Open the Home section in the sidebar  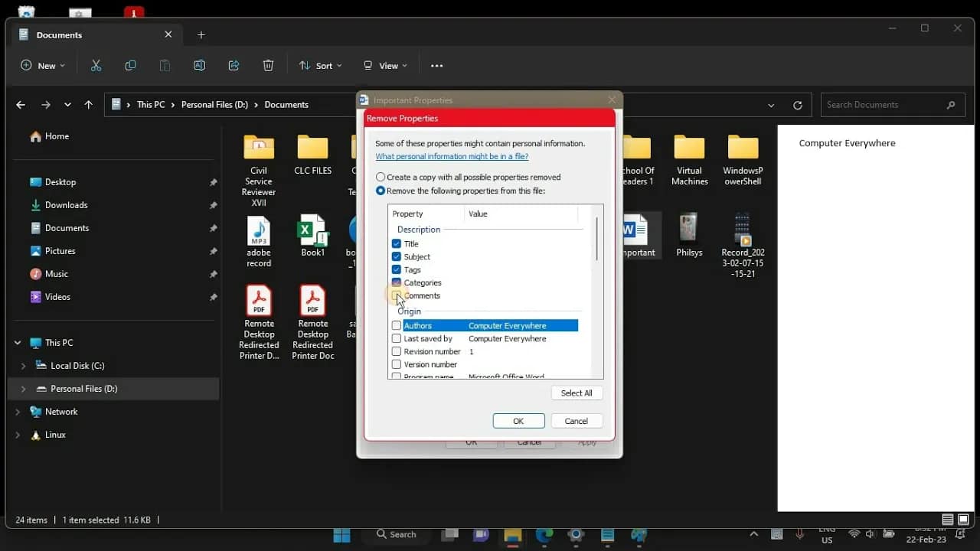click(x=56, y=135)
